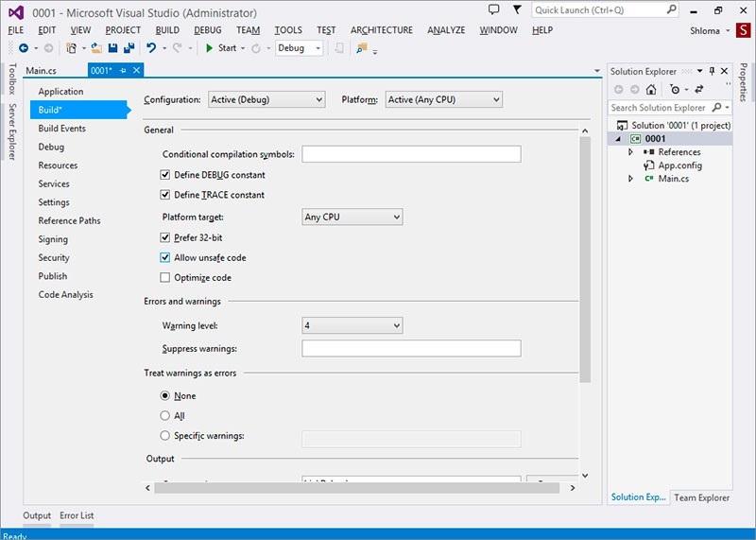Click the Redo arrow icon

(x=178, y=48)
